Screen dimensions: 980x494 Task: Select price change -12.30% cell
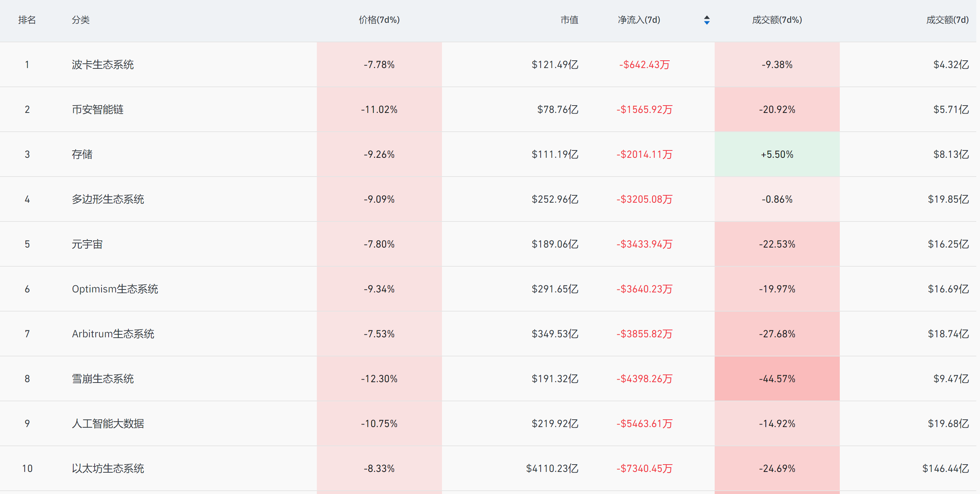point(379,379)
